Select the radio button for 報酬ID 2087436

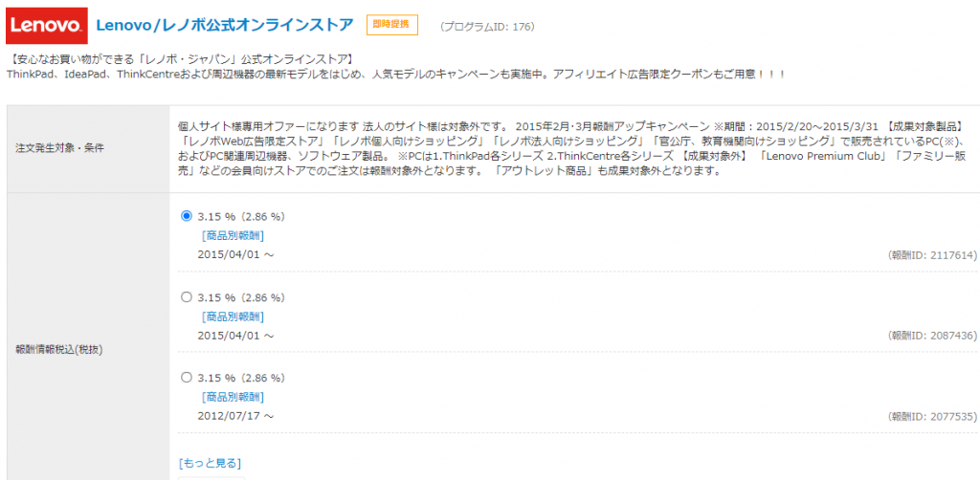pyautogui.click(x=187, y=297)
